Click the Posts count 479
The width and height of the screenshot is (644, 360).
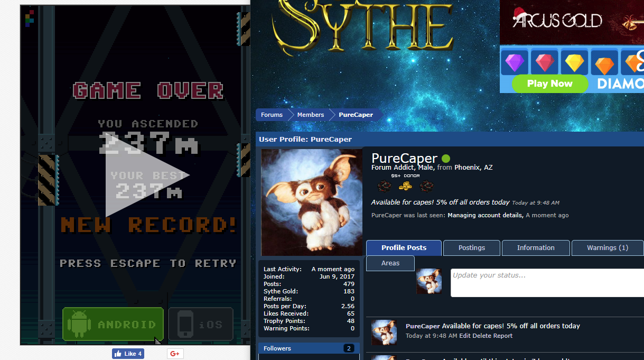[349, 284]
